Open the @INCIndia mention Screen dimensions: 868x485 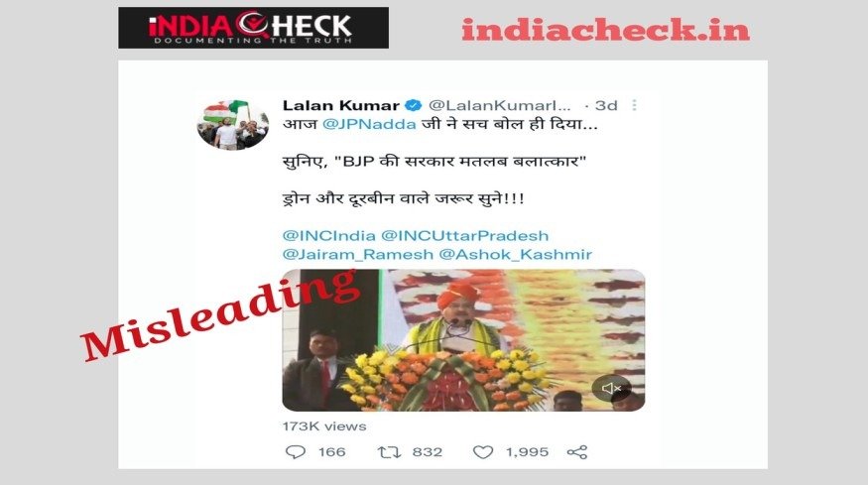coord(328,235)
